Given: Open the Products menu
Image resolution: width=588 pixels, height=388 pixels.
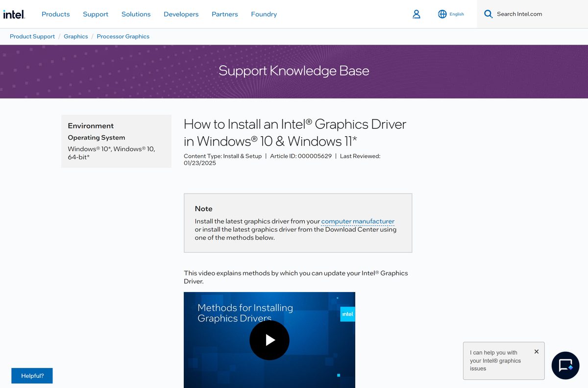Looking at the screenshot, I should tap(56, 14).
